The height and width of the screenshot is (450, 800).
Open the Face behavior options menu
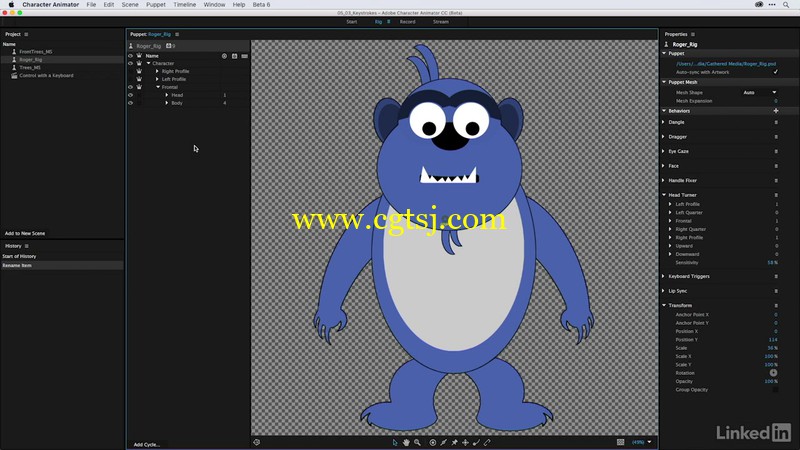click(x=776, y=166)
